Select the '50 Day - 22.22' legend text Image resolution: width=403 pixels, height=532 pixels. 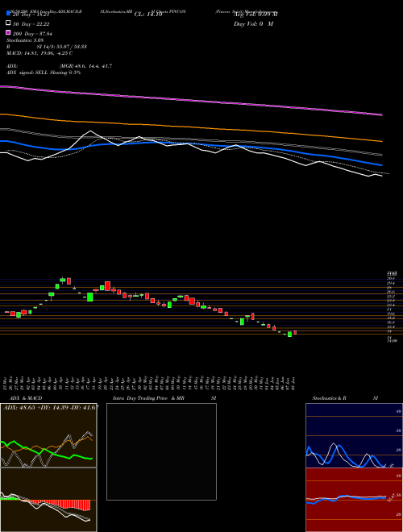(30, 23)
